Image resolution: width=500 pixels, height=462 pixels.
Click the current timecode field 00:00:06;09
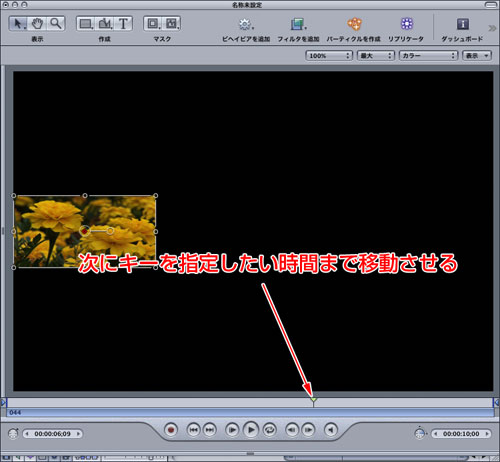click(53, 434)
